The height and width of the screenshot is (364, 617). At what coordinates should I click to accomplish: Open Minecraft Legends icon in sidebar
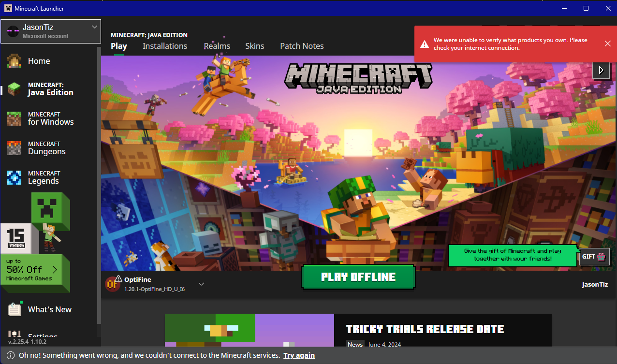point(14,177)
